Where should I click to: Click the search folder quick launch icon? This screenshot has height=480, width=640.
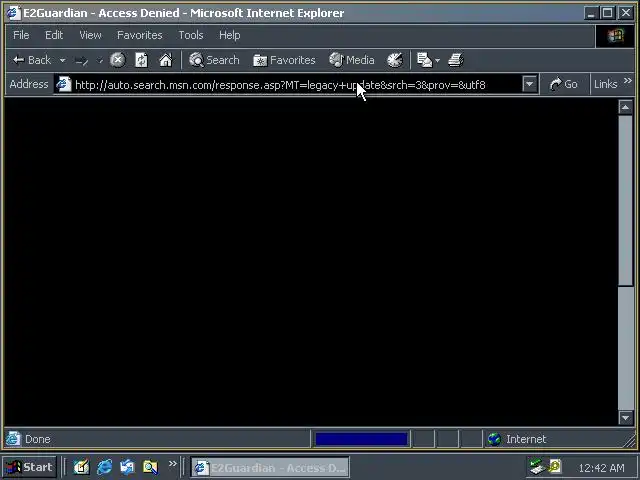pyautogui.click(x=150, y=467)
